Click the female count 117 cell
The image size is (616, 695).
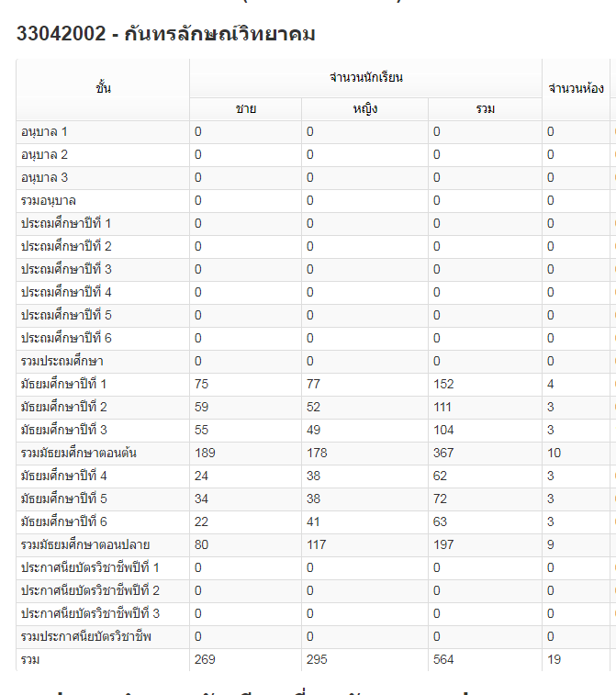(x=317, y=545)
